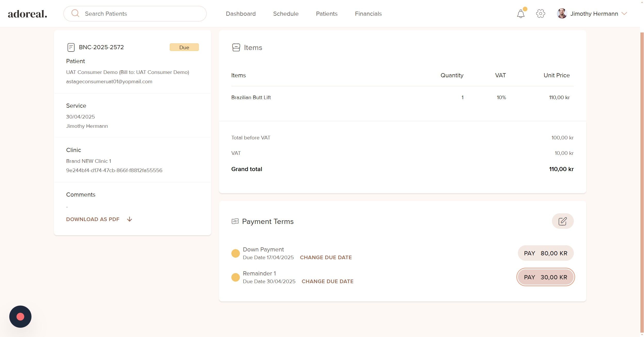
Task: Click the edit Payment Terms pencil icon
Action: (563, 221)
